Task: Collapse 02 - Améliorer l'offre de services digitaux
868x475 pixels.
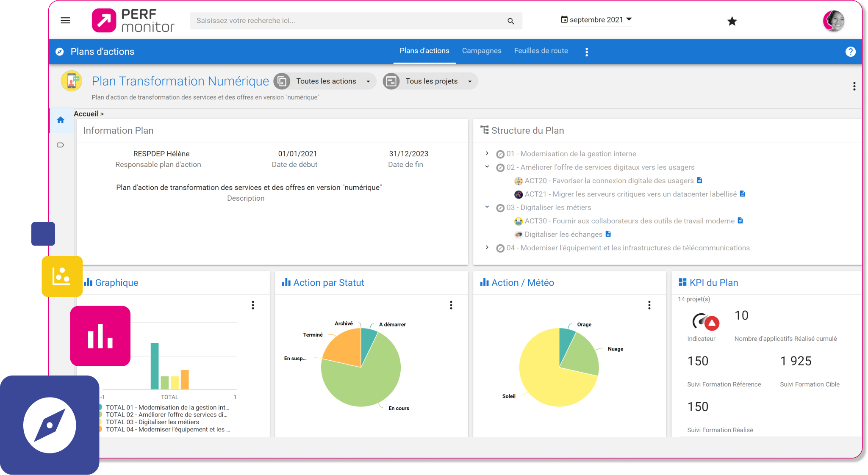Action: click(x=487, y=167)
